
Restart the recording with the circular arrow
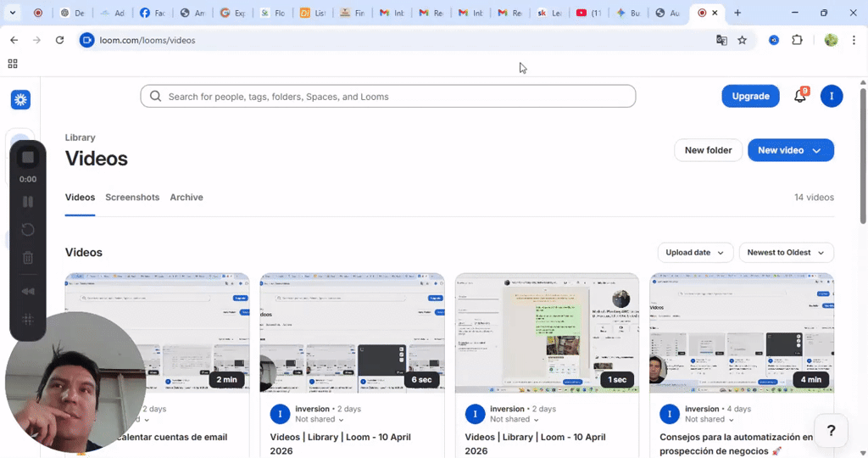[x=28, y=229]
